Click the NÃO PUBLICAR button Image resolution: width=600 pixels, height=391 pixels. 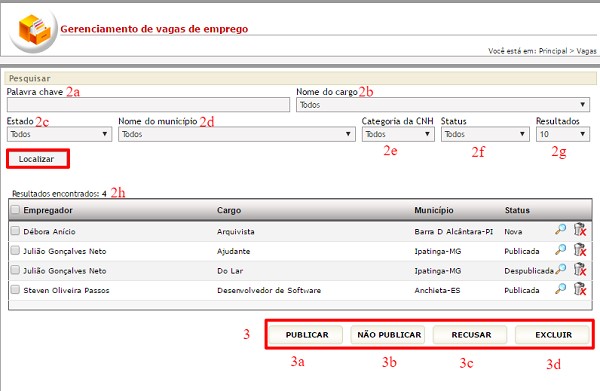click(x=389, y=335)
